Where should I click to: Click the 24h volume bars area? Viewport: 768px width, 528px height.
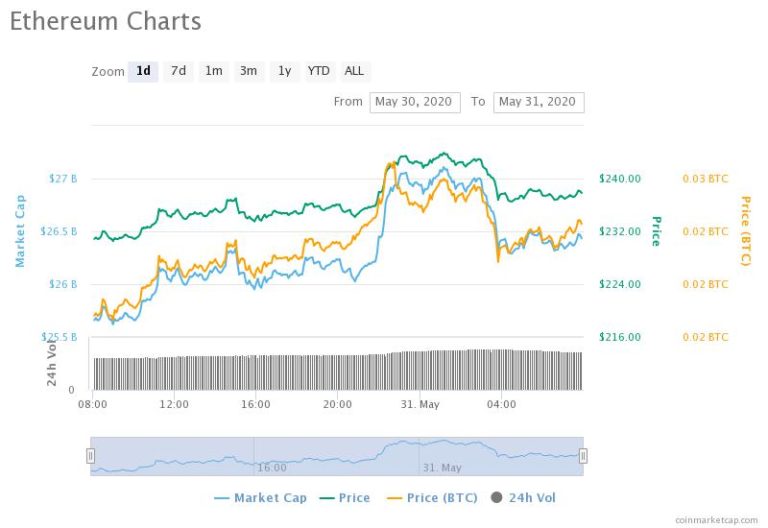coord(336,370)
